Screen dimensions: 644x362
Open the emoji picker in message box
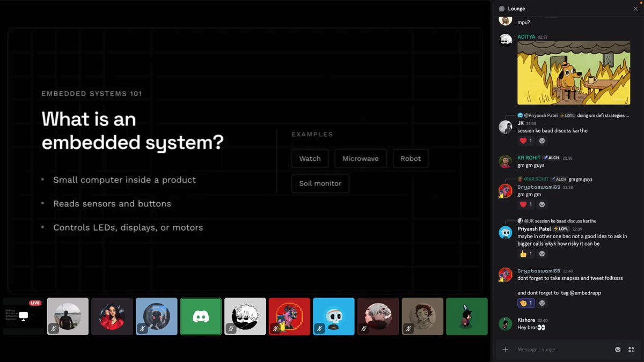(618, 350)
